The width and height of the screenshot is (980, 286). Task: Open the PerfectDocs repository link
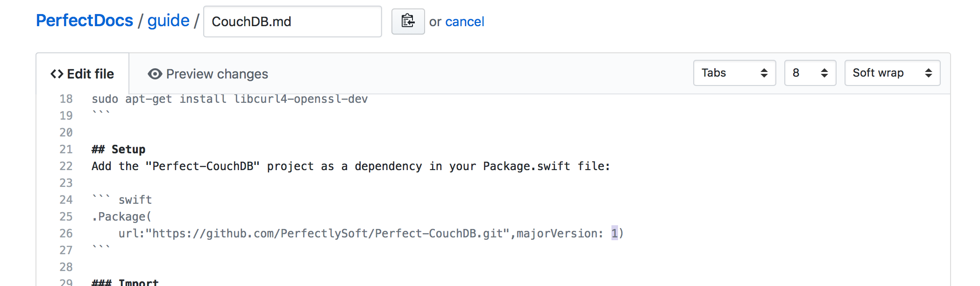(84, 20)
